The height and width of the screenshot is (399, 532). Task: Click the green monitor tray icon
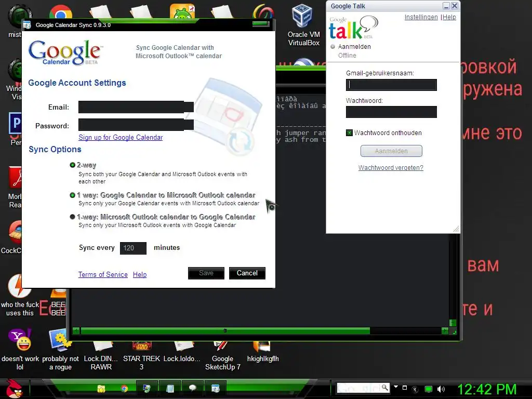click(429, 389)
